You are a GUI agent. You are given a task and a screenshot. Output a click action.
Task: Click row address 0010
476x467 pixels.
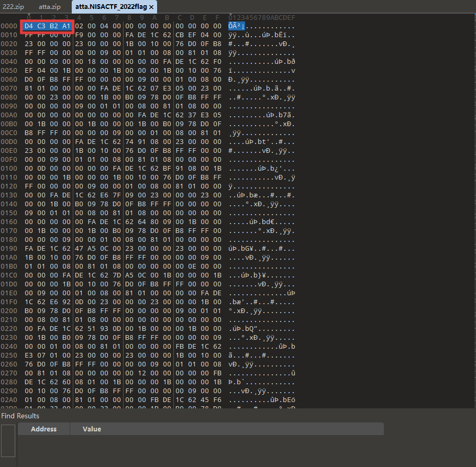click(x=8, y=35)
